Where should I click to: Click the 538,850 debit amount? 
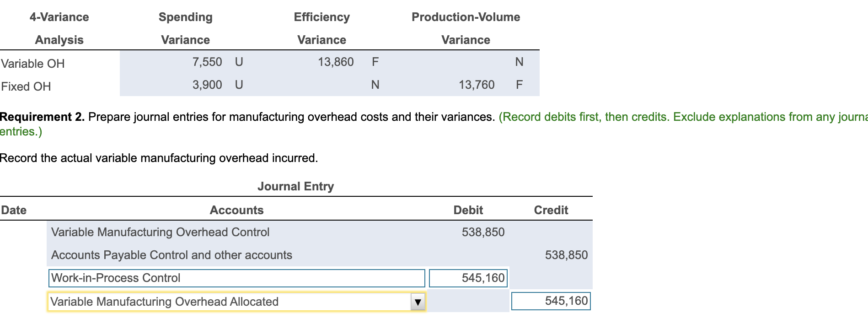(x=483, y=232)
